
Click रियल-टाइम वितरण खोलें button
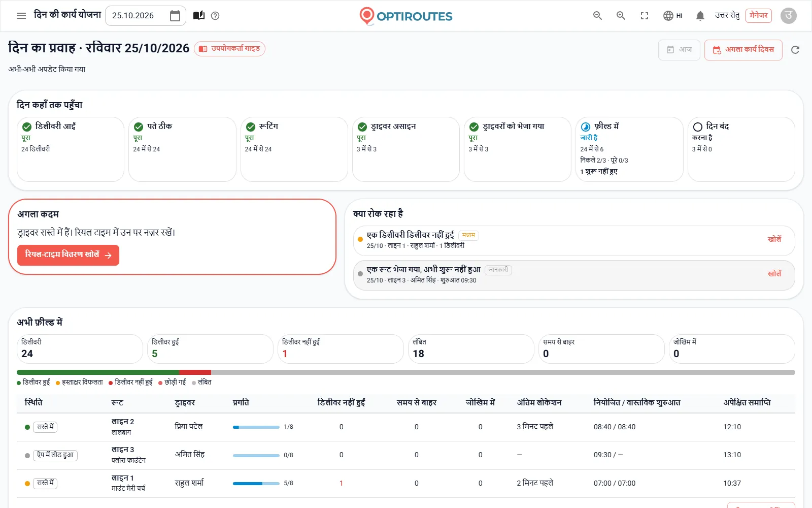point(68,255)
